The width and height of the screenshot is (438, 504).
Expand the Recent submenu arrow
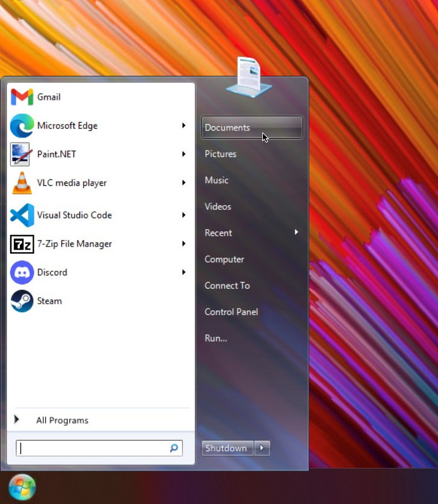pos(296,232)
